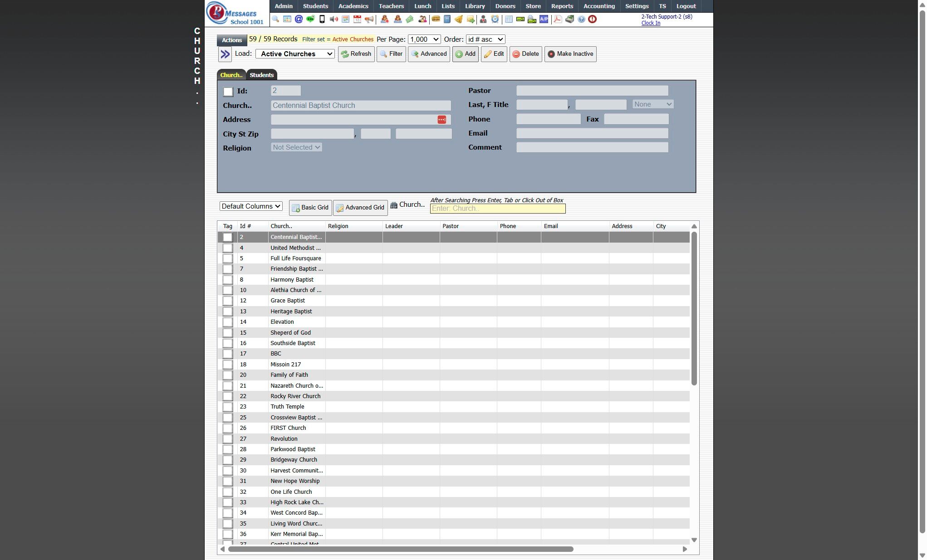Open the Default Columns dropdown
The height and width of the screenshot is (560, 927).
pyautogui.click(x=251, y=206)
